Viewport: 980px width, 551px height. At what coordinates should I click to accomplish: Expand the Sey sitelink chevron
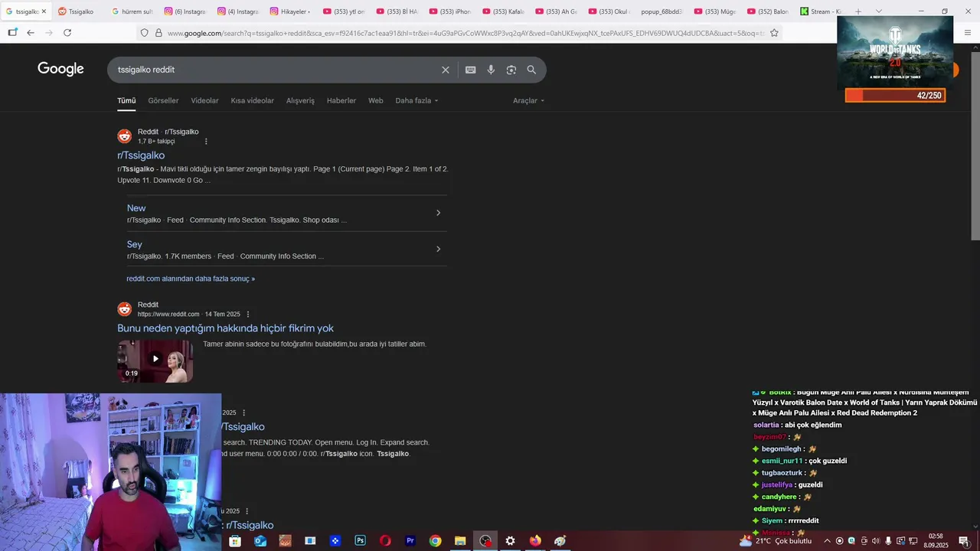(438, 249)
